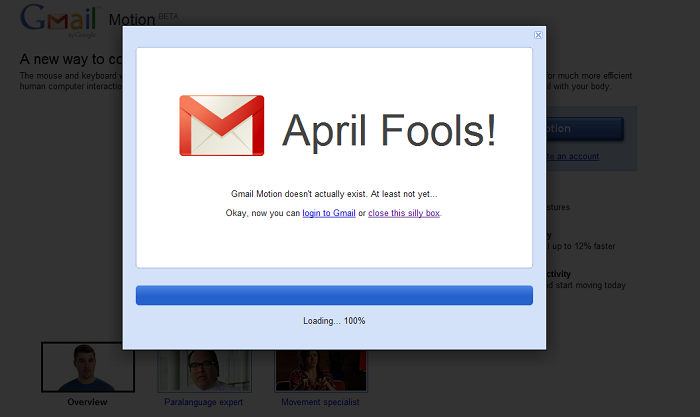The image size is (700, 417).
Task: Open the Movement specialist video thumbnail
Action: coord(321,371)
